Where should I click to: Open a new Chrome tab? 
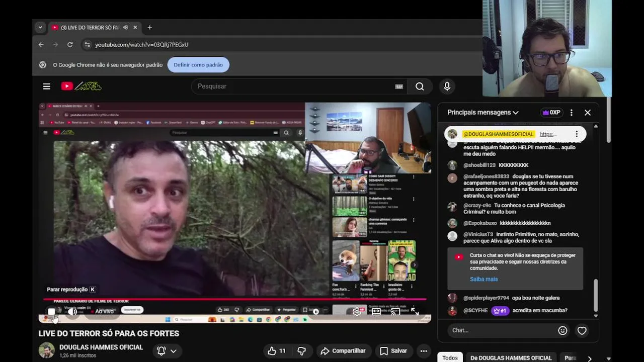149,28
